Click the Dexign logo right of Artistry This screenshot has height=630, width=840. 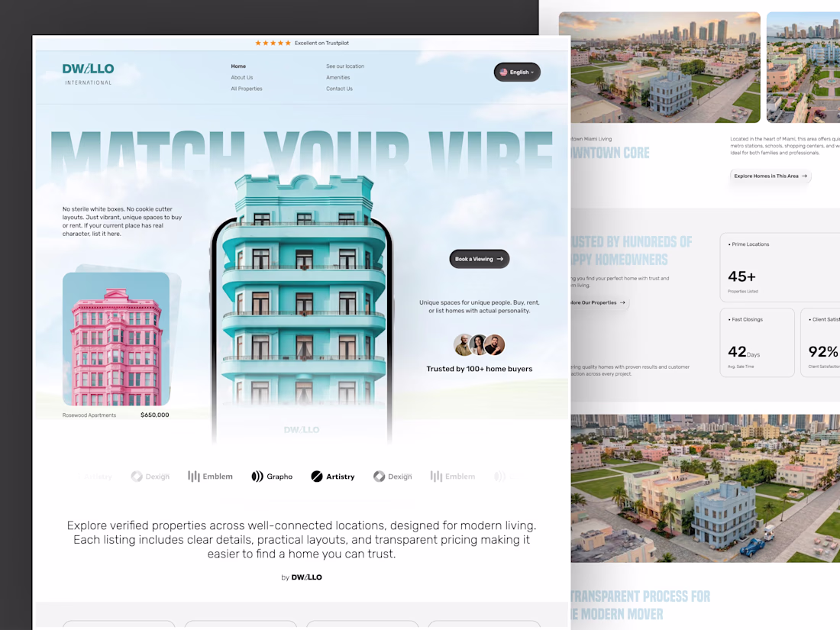point(393,477)
